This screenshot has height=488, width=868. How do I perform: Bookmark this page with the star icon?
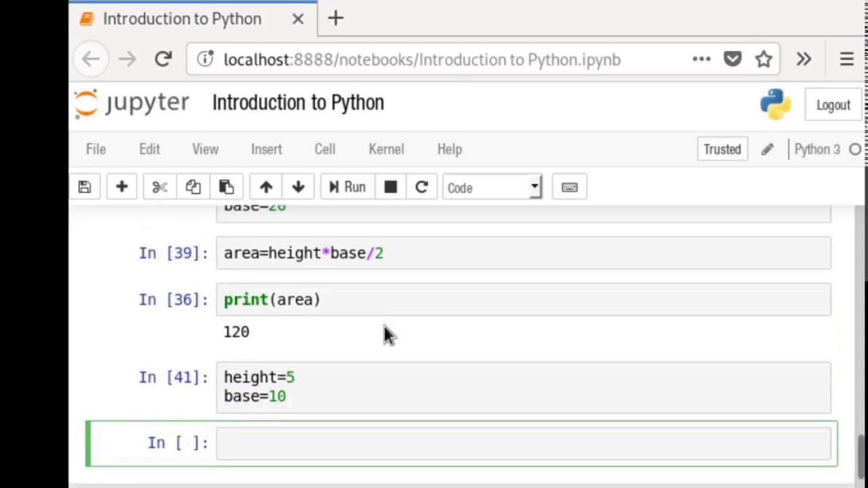pos(764,60)
